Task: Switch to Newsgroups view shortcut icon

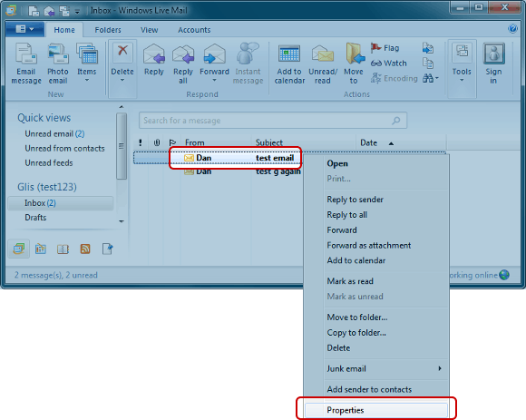Action: point(107,249)
